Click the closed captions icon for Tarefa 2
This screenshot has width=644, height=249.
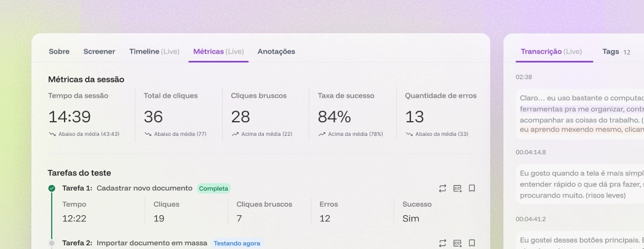point(457,243)
